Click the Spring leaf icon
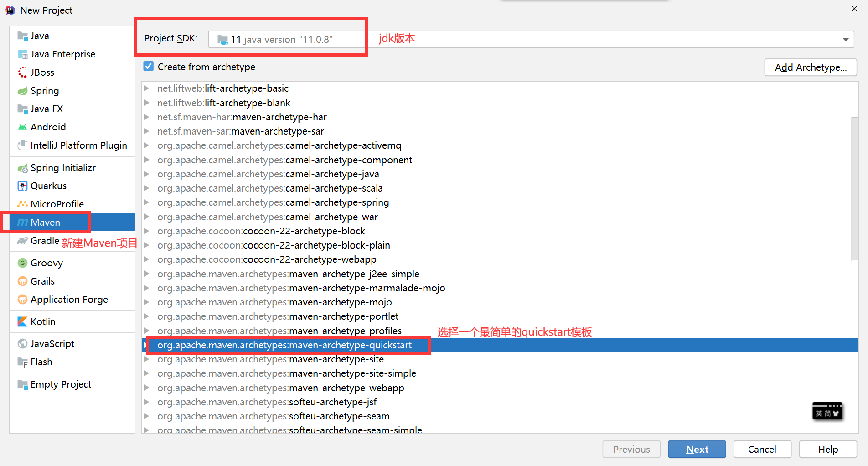 pyautogui.click(x=22, y=91)
